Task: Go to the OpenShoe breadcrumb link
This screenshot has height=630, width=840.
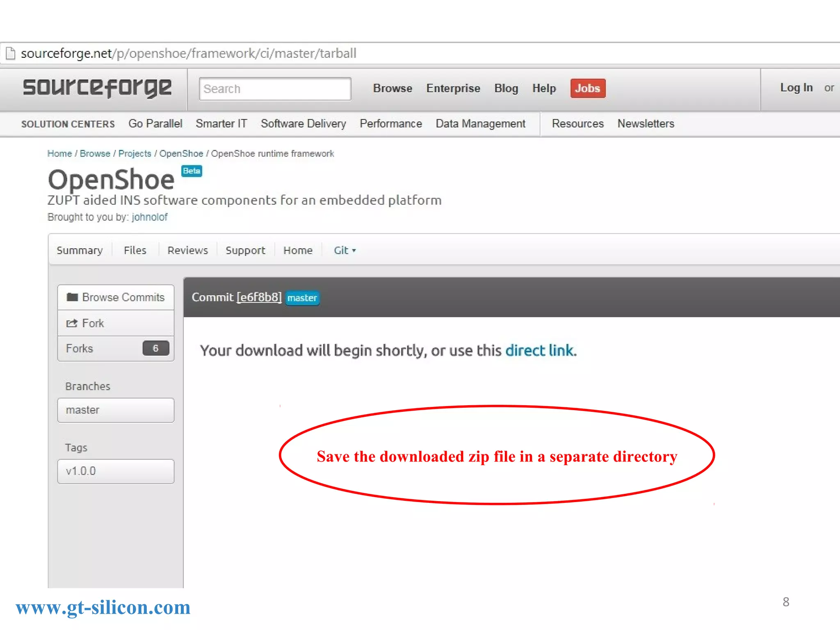Action: (181, 153)
